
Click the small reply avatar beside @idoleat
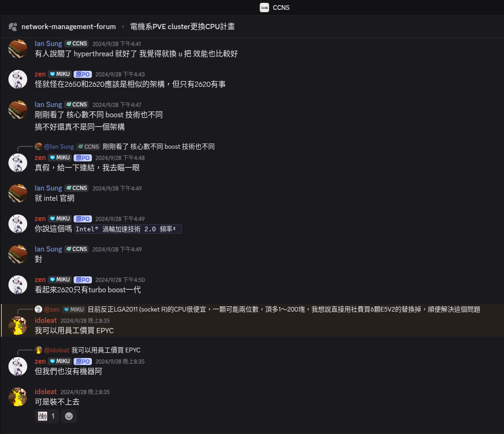coord(38,350)
